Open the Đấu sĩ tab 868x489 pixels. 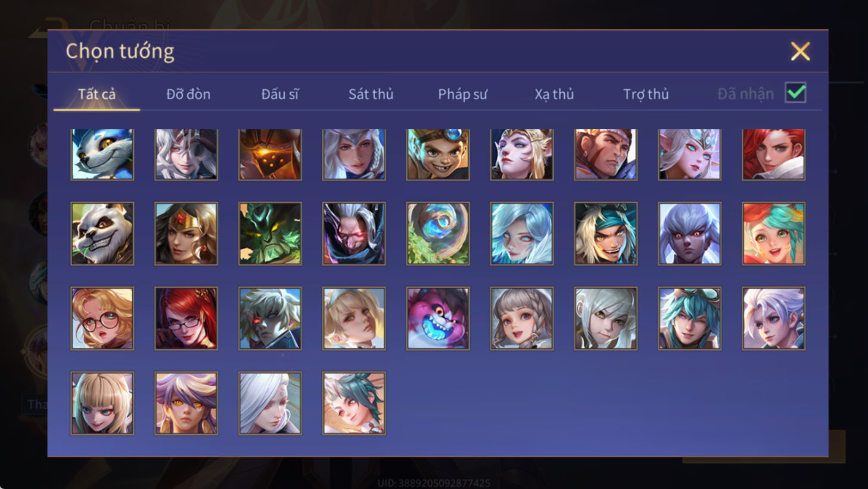280,94
